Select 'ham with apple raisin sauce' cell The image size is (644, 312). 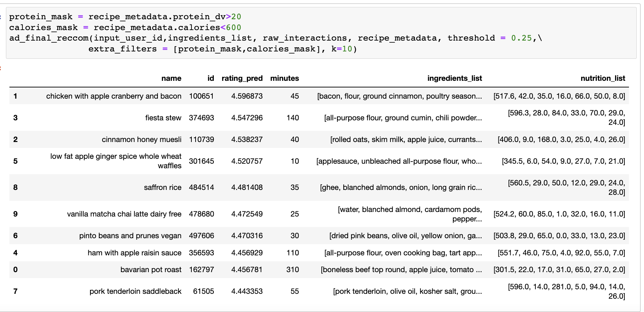pyautogui.click(x=134, y=253)
